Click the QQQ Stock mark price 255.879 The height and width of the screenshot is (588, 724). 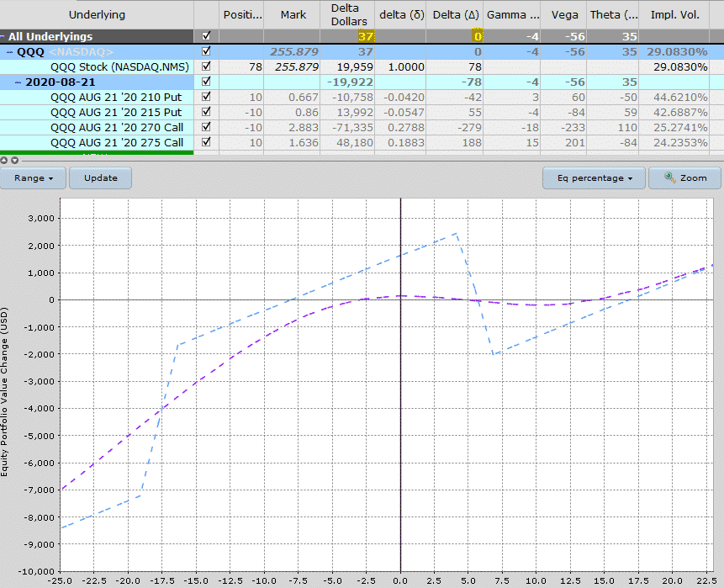pyautogui.click(x=297, y=67)
